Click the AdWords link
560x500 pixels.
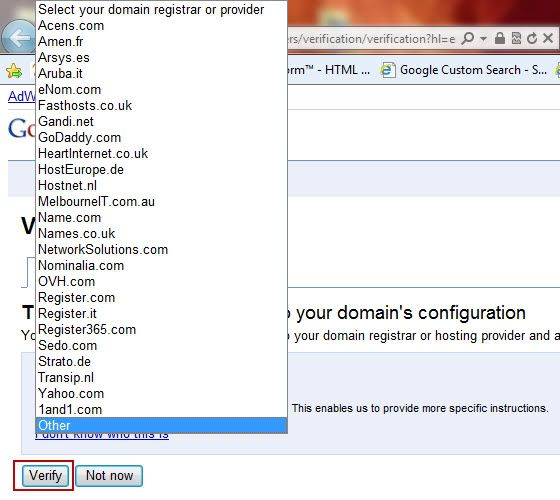tap(21, 96)
